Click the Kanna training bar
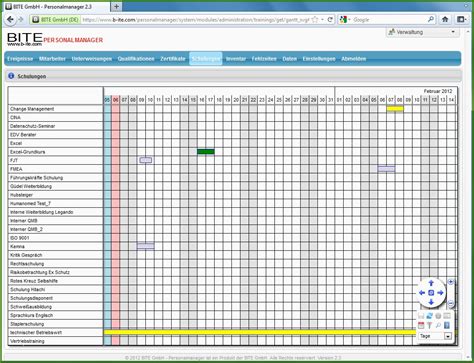 (146, 246)
